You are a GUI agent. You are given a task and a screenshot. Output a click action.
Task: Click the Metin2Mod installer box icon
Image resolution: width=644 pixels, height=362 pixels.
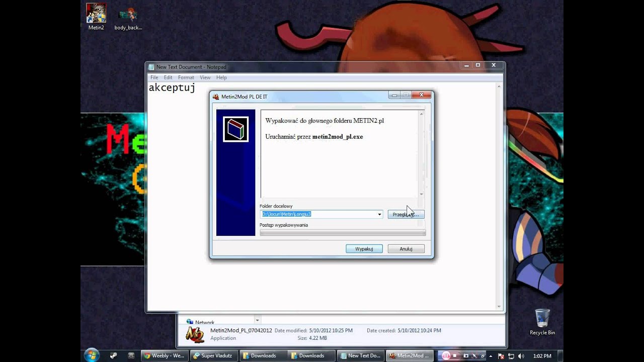tap(236, 129)
